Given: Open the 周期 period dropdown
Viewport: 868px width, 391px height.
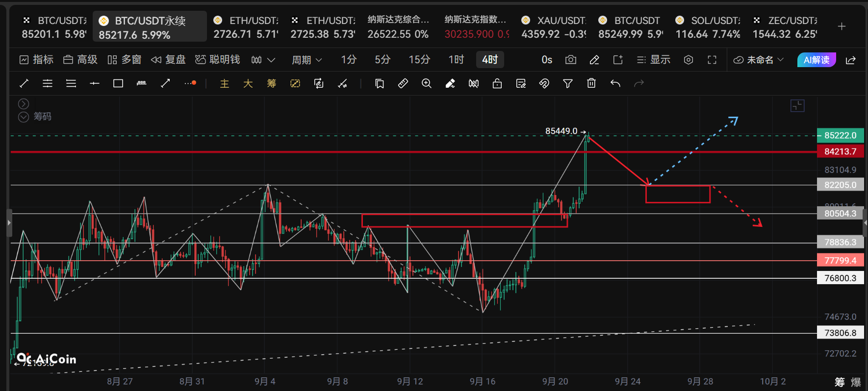Looking at the screenshot, I should [307, 60].
